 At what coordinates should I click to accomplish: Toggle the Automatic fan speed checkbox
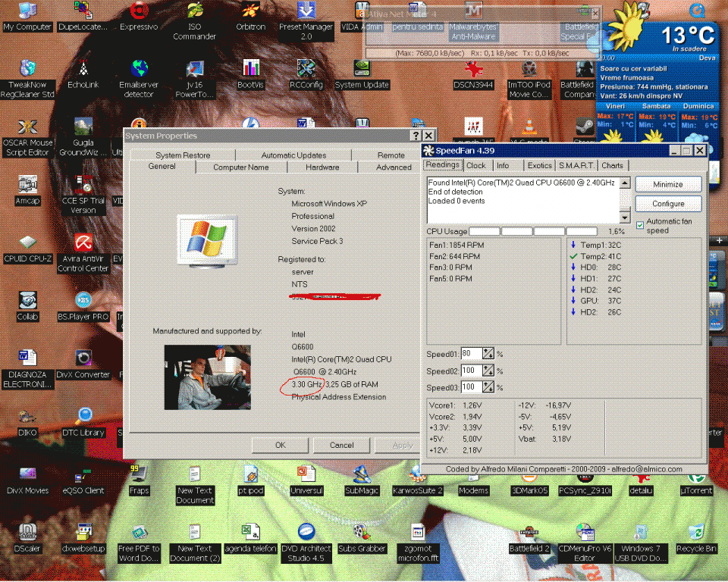click(x=640, y=226)
